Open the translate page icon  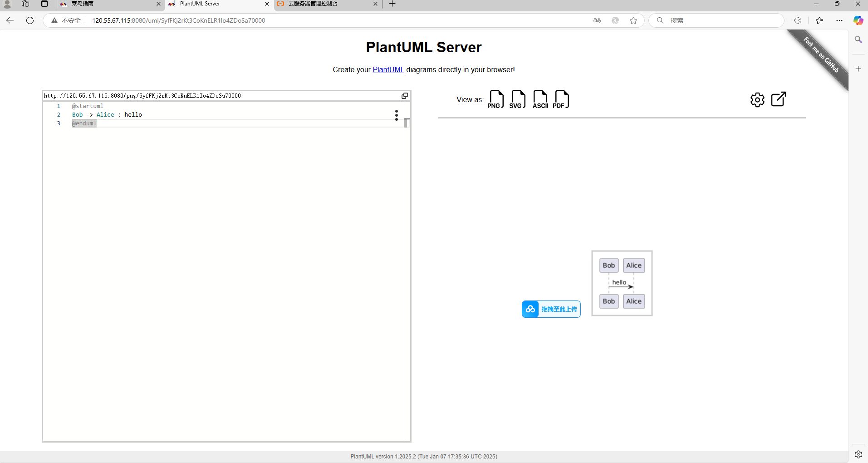tap(597, 20)
